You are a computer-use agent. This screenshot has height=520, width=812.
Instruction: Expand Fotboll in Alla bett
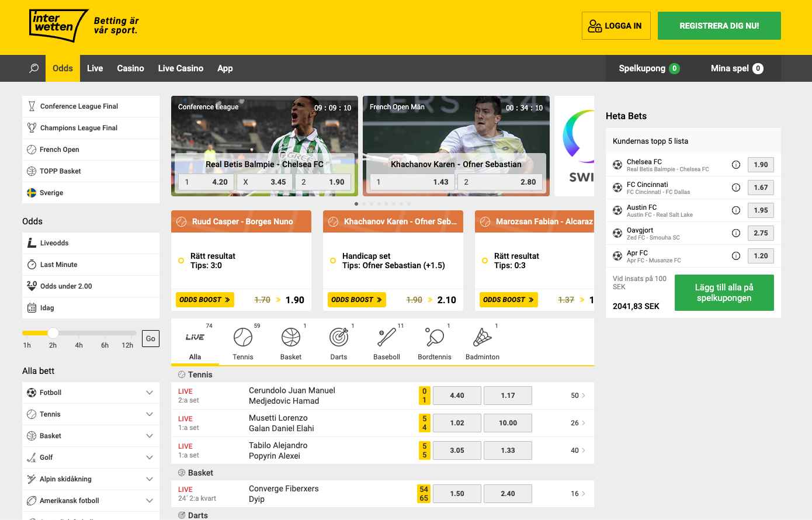(91, 393)
